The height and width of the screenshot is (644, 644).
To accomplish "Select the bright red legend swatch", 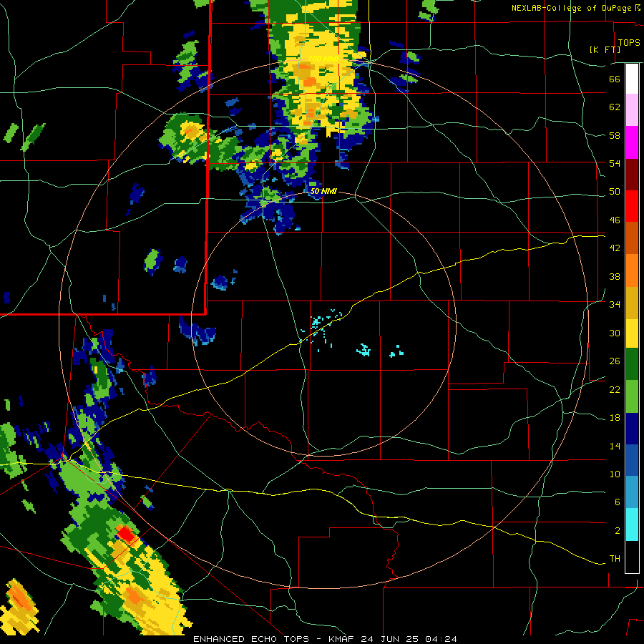I will [632, 206].
